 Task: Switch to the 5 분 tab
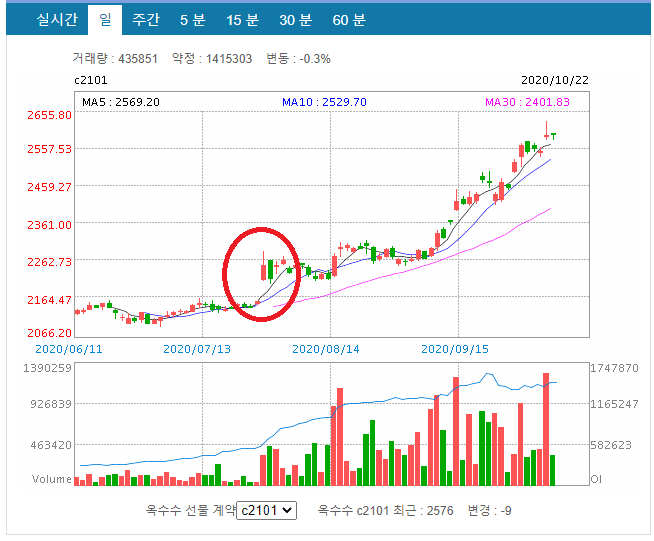193,20
